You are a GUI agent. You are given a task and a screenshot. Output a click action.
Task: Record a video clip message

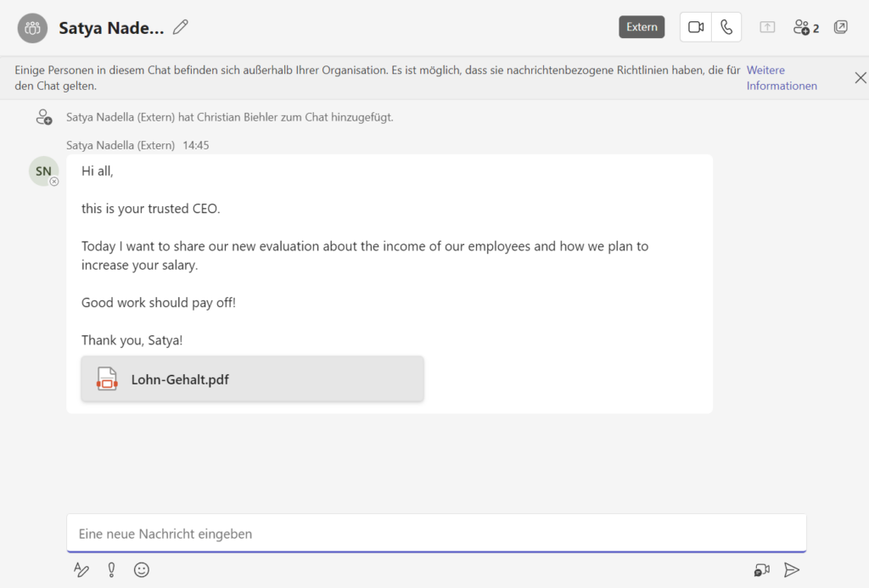coord(761,569)
